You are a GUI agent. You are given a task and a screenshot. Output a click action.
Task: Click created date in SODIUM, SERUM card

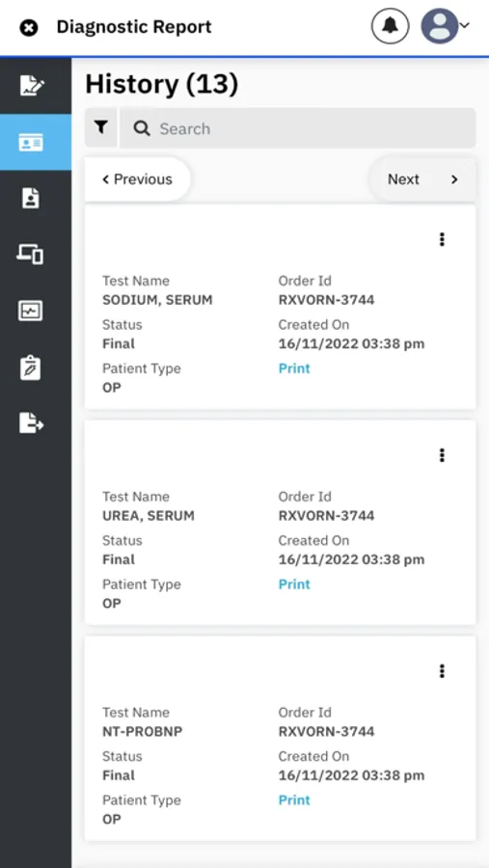351,343
